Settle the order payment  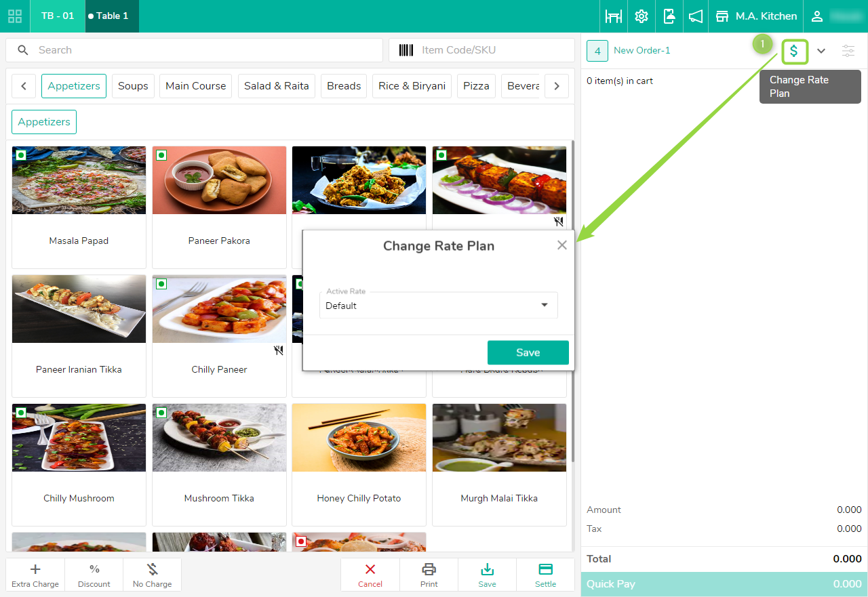point(545,575)
